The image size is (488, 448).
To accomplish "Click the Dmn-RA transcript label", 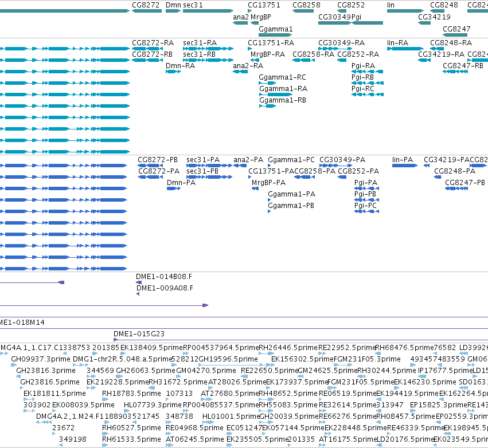I will click(180, 66).
